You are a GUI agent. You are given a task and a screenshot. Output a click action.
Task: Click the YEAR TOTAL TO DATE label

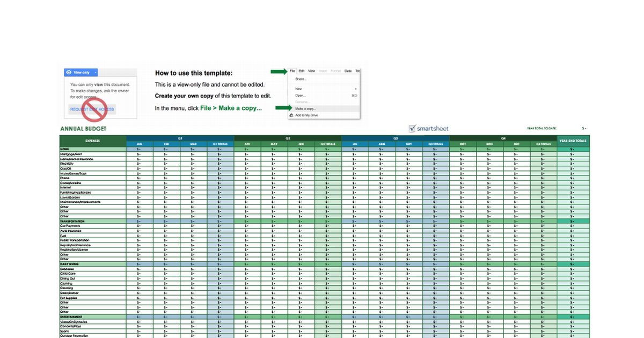coord(542,129)
